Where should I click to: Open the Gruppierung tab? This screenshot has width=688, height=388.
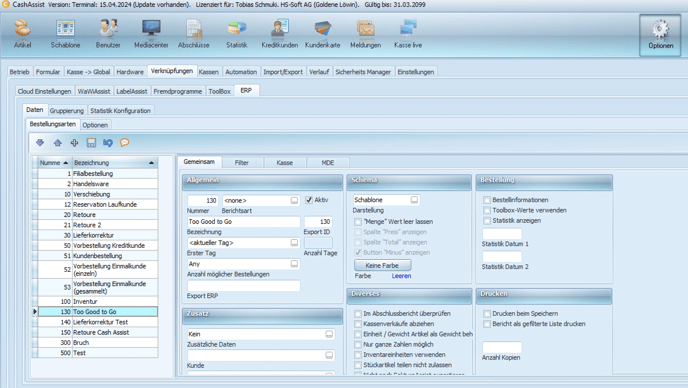coord(67,111)
